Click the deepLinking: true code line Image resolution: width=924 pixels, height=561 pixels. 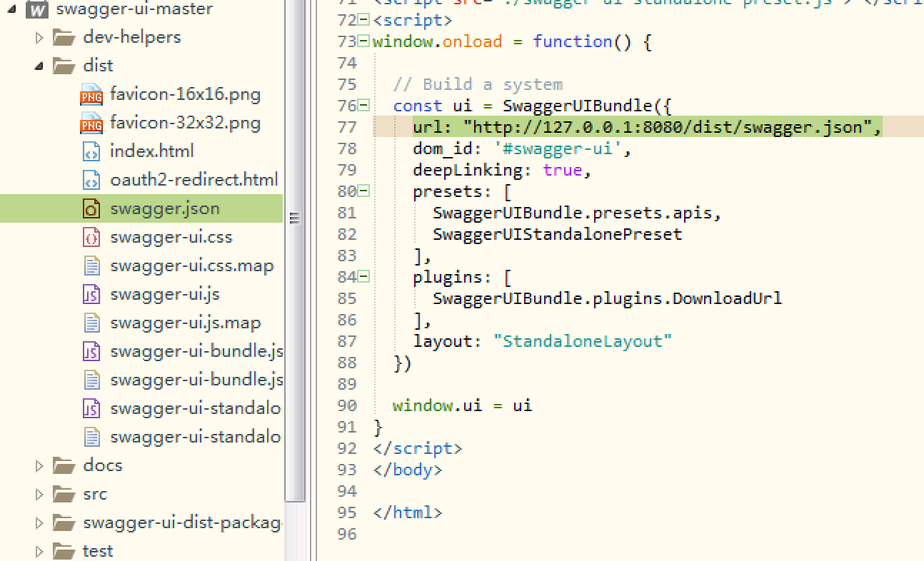(503, 170)
